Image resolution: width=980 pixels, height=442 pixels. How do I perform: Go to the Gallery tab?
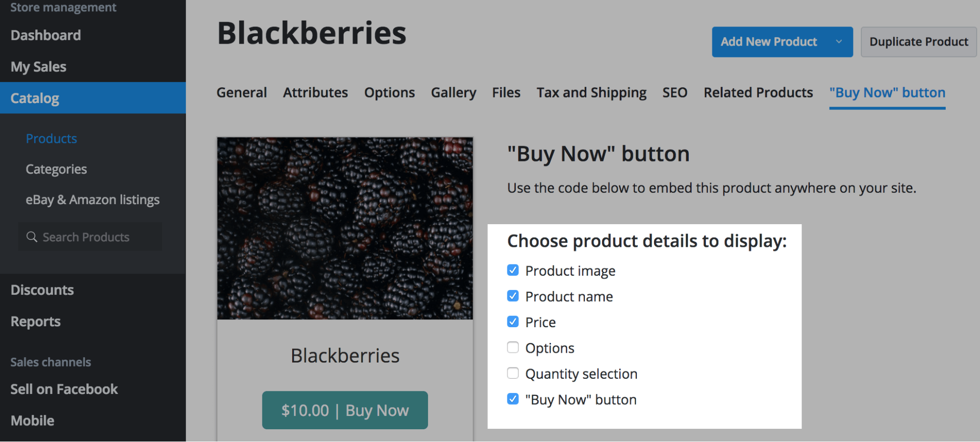click(x=453, y=93)
